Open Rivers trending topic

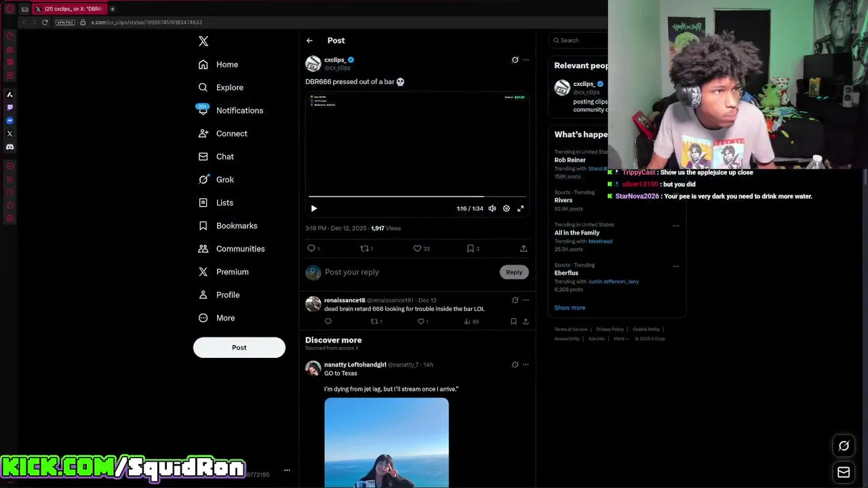[564, 201]
